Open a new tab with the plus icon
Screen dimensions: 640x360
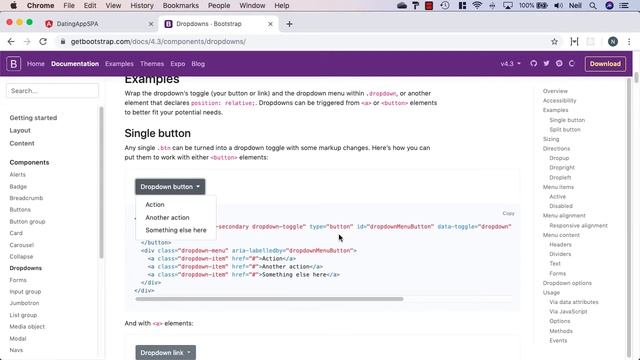tap(289, 24)
